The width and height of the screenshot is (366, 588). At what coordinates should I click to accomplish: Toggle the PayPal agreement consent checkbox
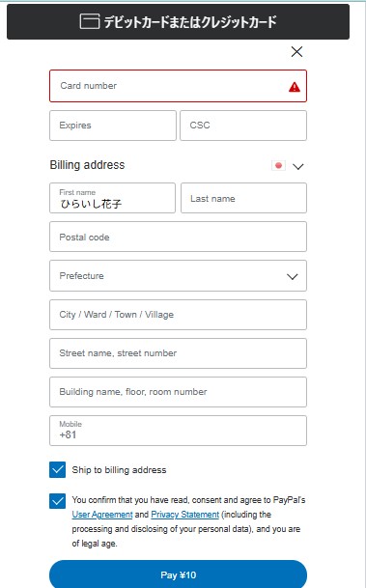pyautogui.click(x=57, y=501)
